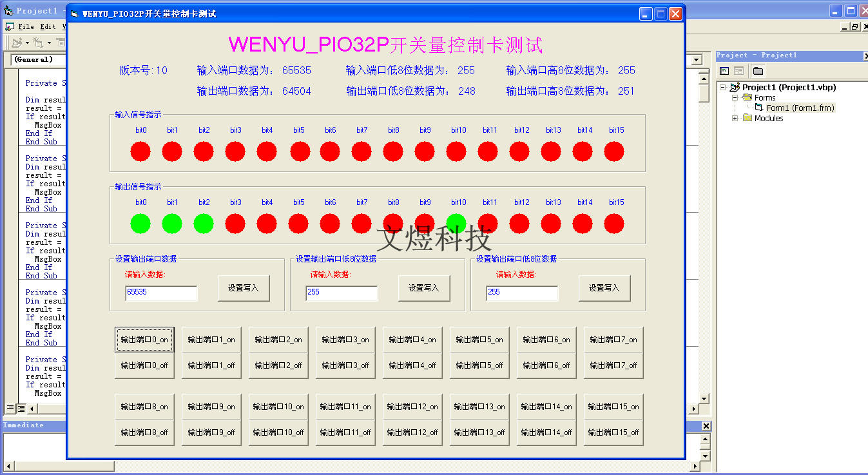The width and height of the screenshot is (868, 475).
Task: Click the 输出端口7_on button
Action: [613, 340]
